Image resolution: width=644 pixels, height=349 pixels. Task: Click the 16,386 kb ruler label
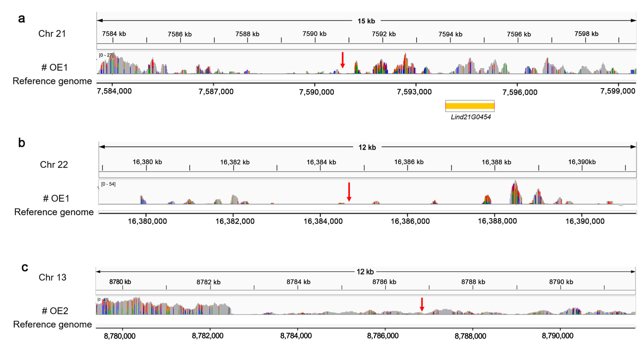click(x=409, y=162)
